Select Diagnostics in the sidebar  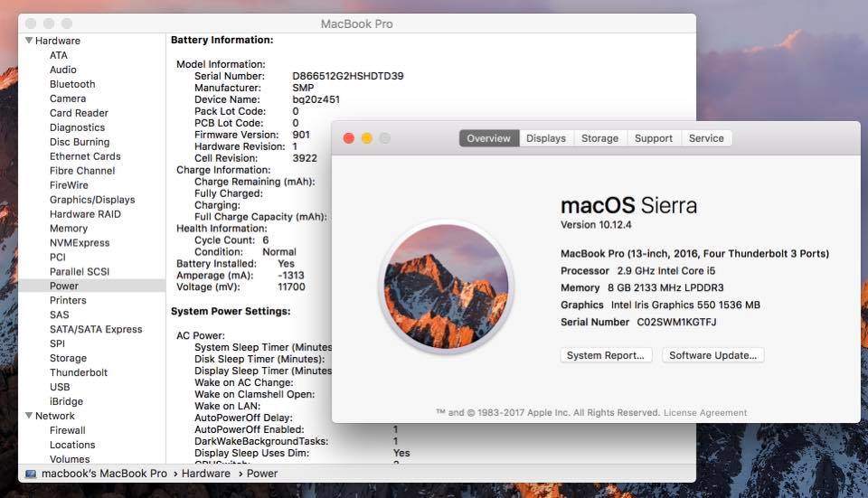tap(78, 127)
